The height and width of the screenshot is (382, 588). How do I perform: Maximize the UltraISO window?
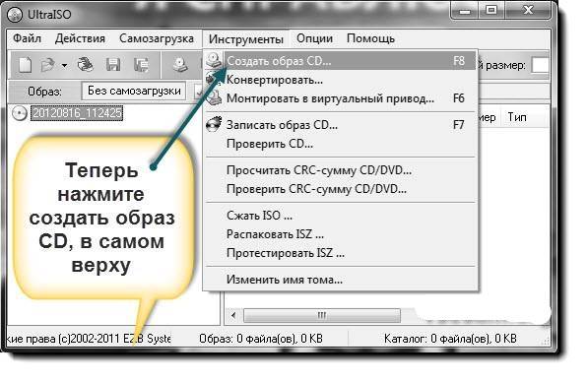pyautogui.click(x=490, y=11)
